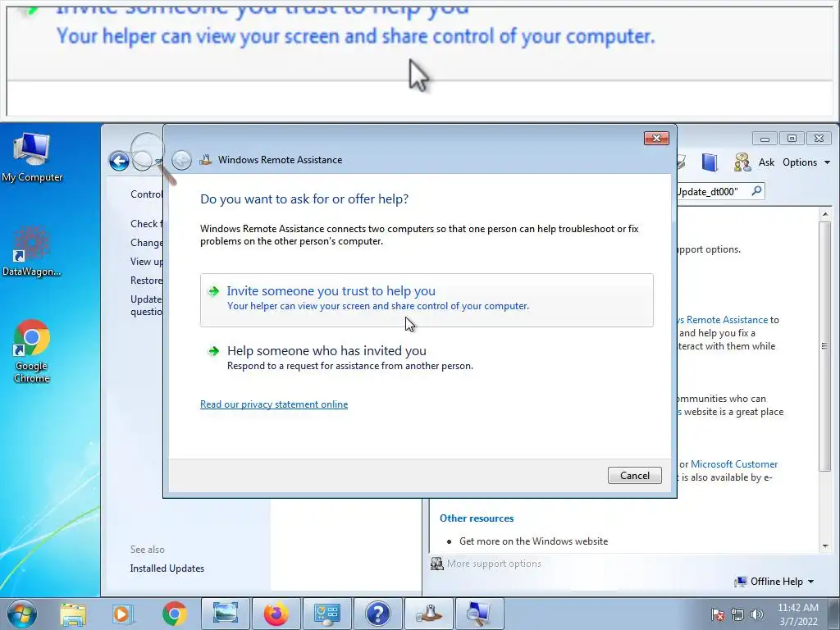Close the Windows Remote Assistance dialog

[x=656, y=138]
